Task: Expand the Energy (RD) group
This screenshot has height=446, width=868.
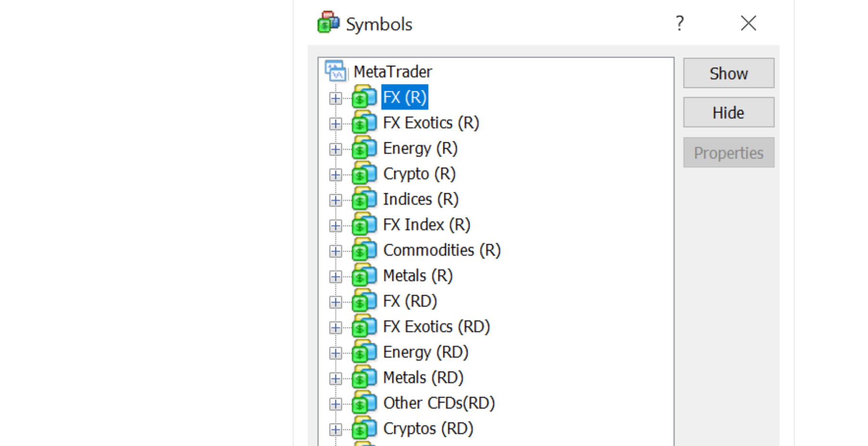Action: (336, 353)
